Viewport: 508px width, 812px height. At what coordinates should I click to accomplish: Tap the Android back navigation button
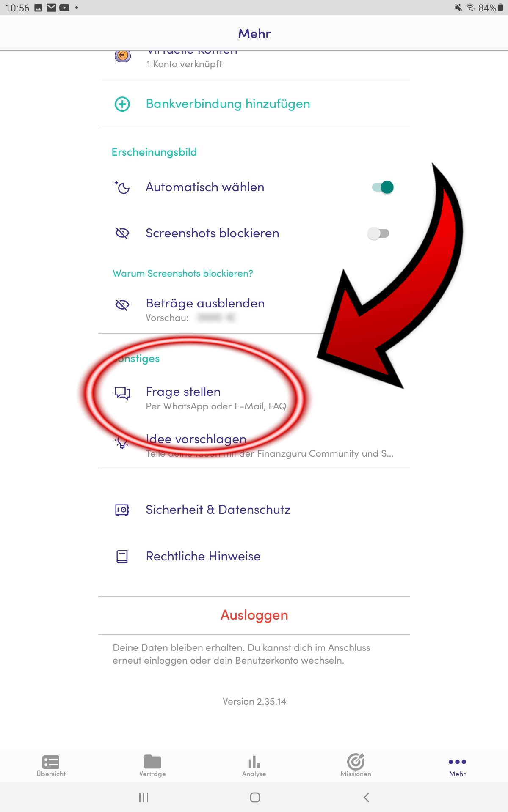click(x=367, y=798)
